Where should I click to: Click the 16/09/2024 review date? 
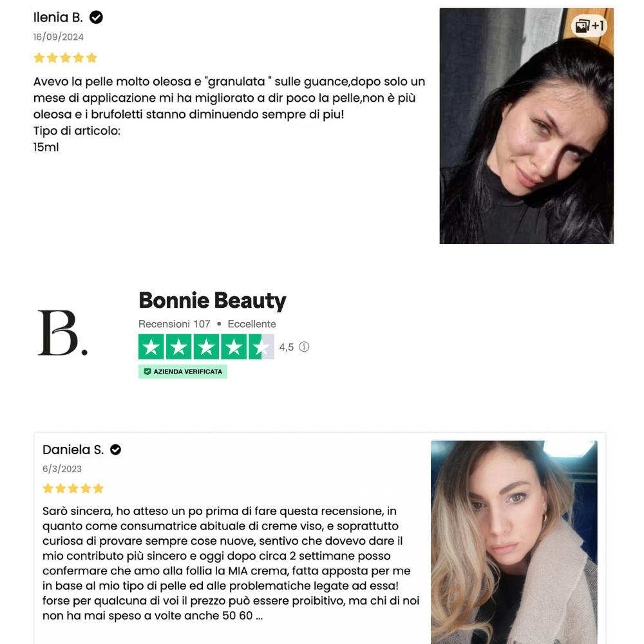point(59,37)
